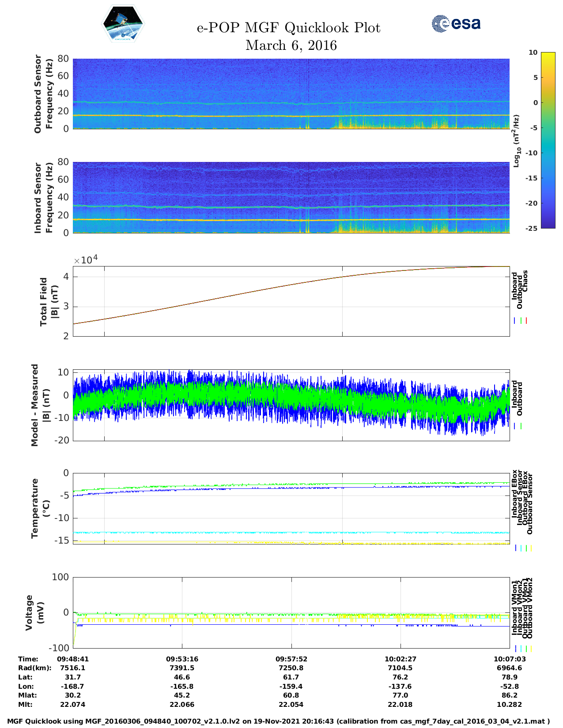Click the blue legend marker beside Voltage plot
The width and height of the screenshot is (563, 728).
coord(515,649)
